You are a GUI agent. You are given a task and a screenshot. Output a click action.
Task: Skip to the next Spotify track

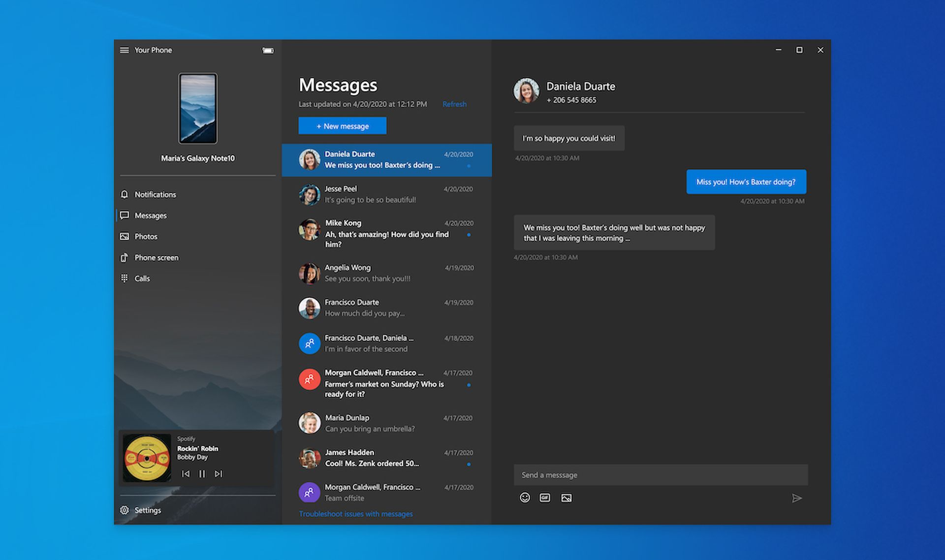pos(218,474)
